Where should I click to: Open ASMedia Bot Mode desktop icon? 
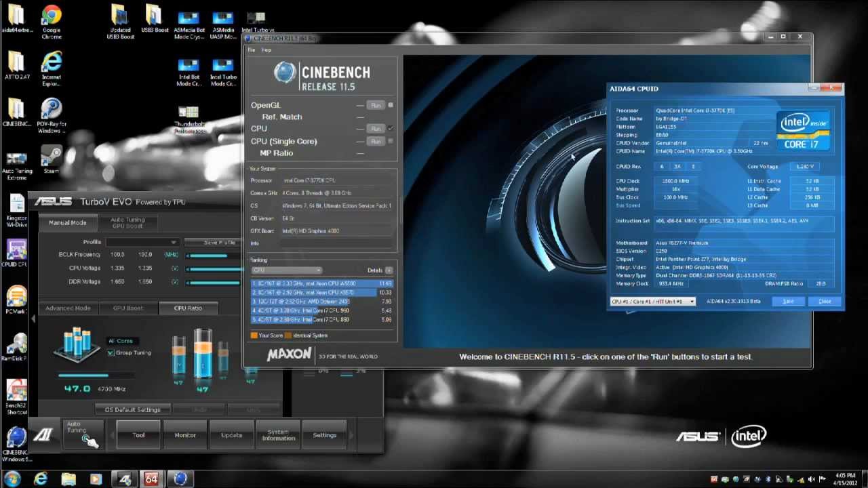[189, 26]
